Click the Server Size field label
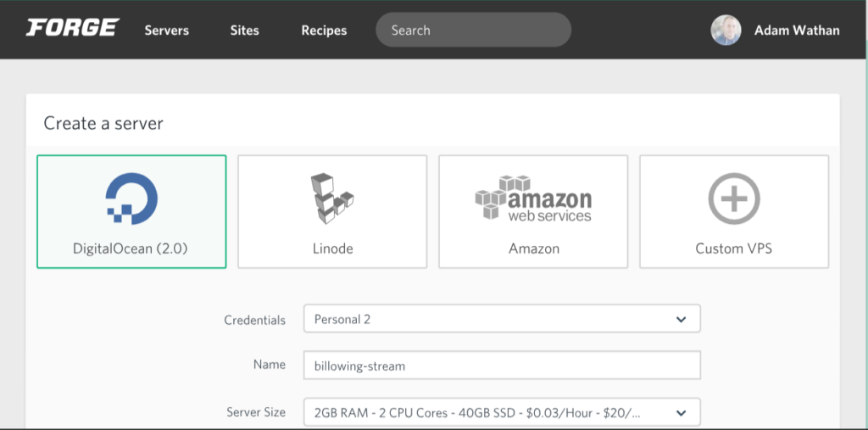The width and height of the screenshot is (868, 430). pos(256,411)
